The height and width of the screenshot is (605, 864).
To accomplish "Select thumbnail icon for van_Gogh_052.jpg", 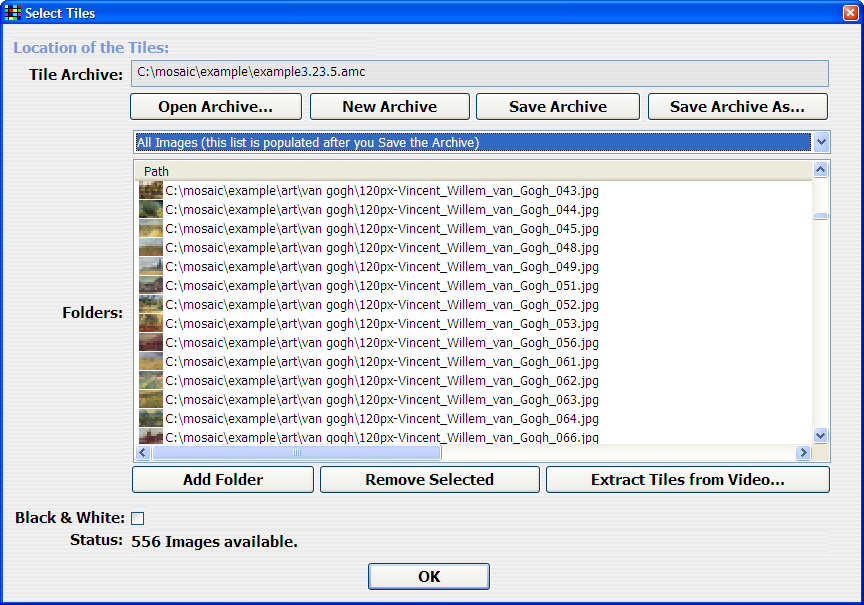I will [x=150, y=305].
